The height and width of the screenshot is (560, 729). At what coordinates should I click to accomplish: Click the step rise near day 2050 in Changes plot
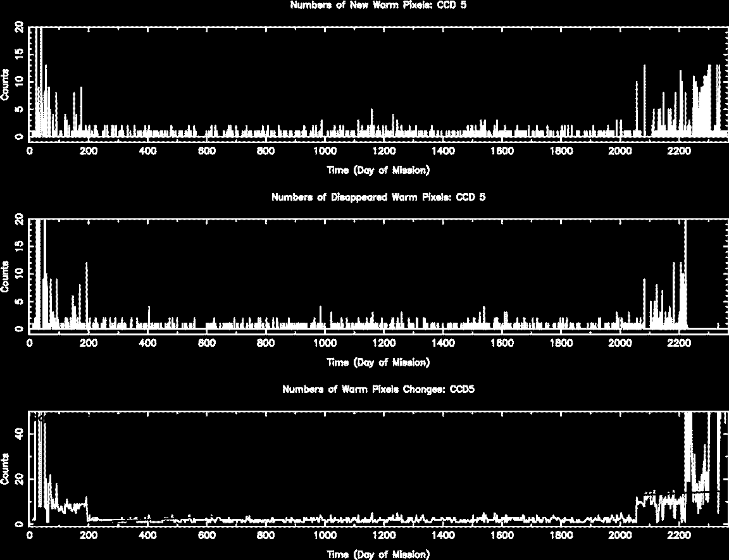636,509
